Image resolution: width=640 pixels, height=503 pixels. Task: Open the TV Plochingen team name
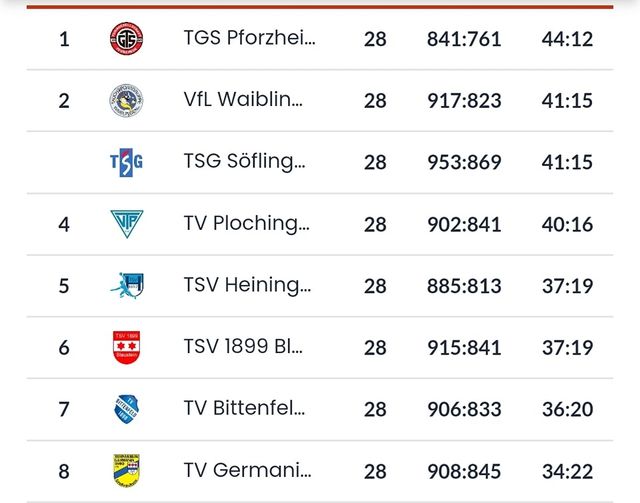tap(246, 224)
